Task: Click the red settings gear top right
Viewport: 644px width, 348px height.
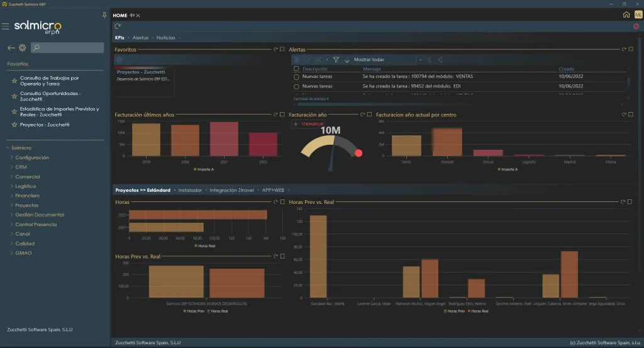Action: tap(636, 26)
